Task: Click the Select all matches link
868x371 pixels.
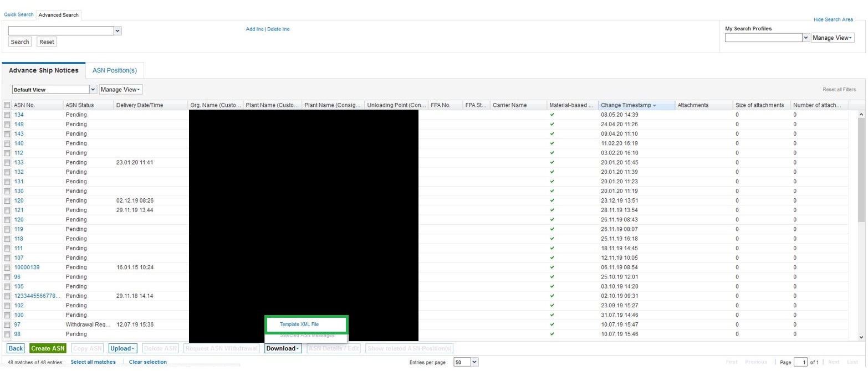Action: click(x=93, y=362)
